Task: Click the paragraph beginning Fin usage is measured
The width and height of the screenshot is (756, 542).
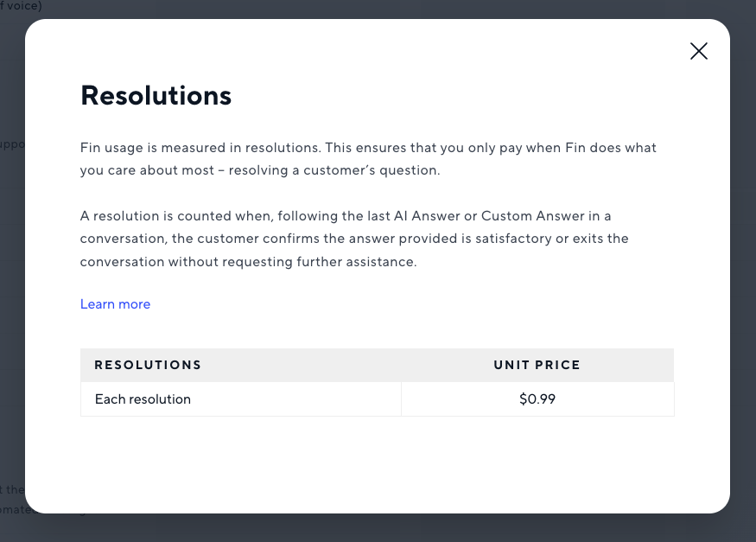Action: pyautogui.click(x=368, y=159)
